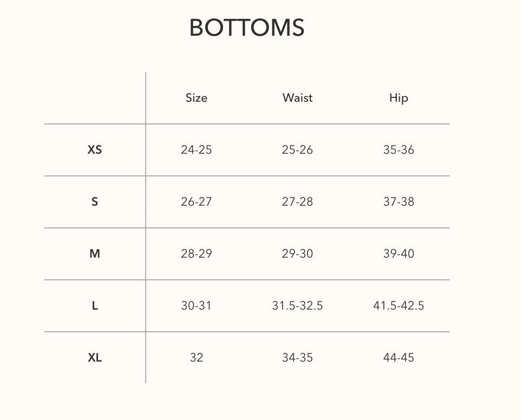Select the 24-25 size cell
This screenshot has height=420, width=522.
pyautogui.click(x=197, y=150)
